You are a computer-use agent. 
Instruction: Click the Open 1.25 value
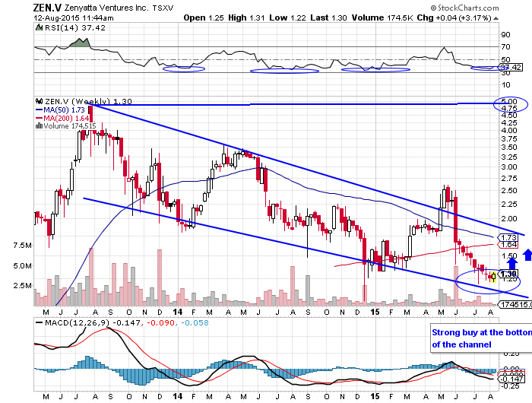pos(204,17)
